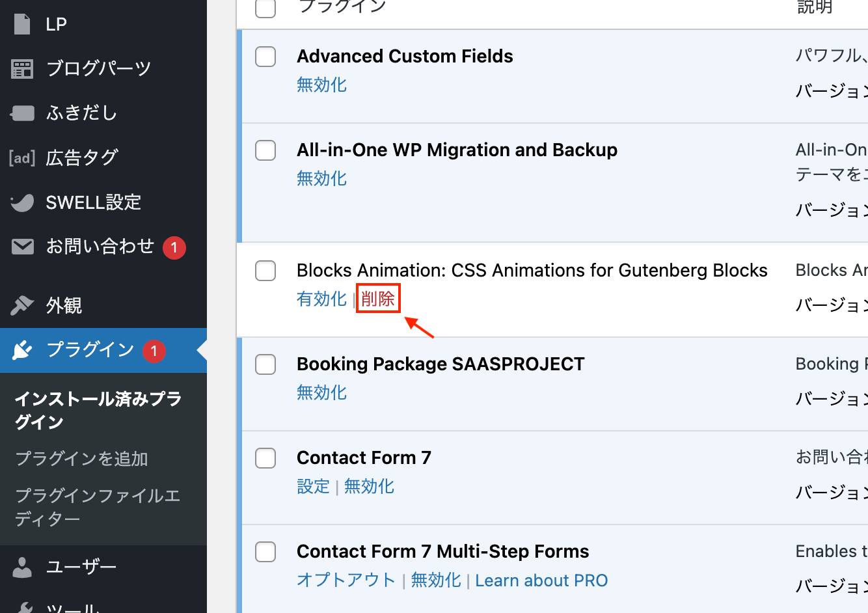868x613 pixels.
Task: Click the お問い合わせ envelope icon
Action: tap(22, 247)
